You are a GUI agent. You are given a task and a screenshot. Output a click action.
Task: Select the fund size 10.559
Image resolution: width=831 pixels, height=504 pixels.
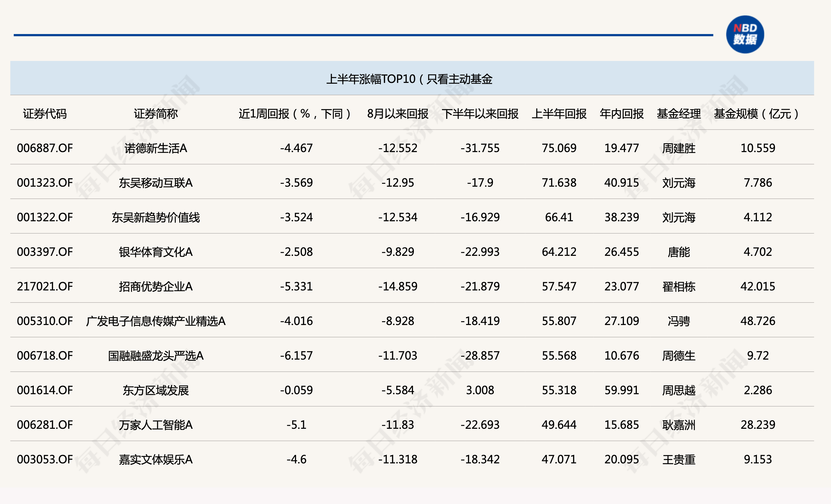(758, 148)
